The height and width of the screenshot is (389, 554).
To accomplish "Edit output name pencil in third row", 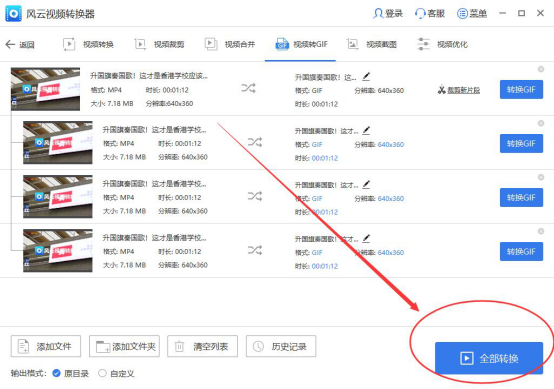I will 366,184.
